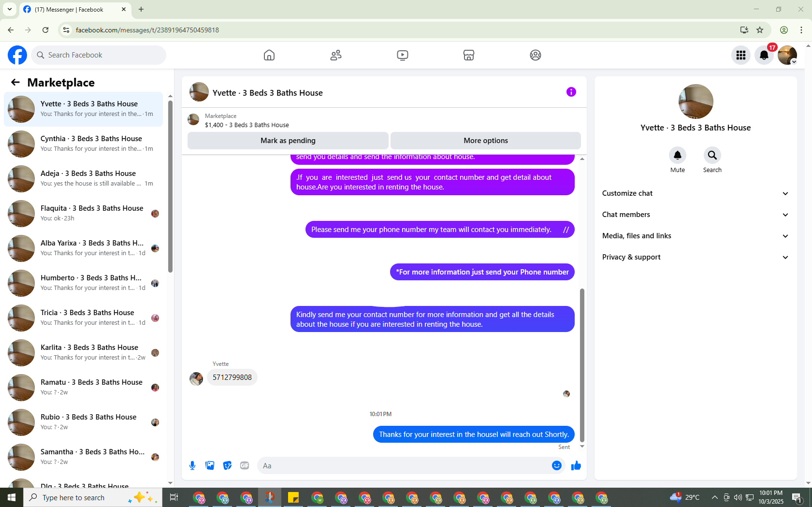Open the Karlita conversation
The image size is (812, 507).
click(83, 353)
